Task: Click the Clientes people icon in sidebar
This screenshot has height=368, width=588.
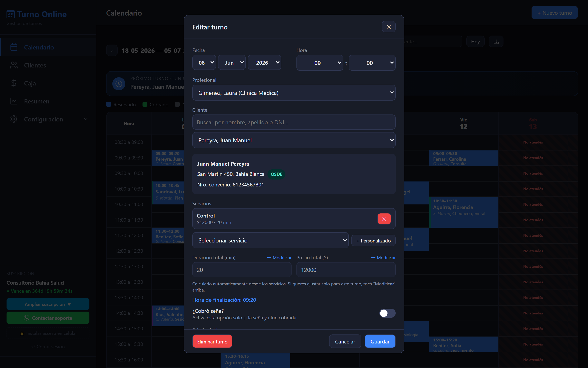Action: [x=14, y=65]
